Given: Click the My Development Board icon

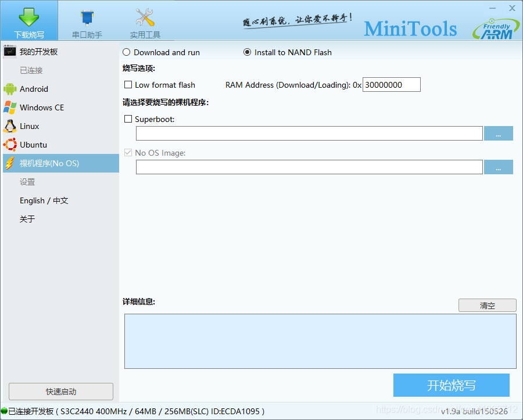Looking at the screenshot, I should 10,51.
